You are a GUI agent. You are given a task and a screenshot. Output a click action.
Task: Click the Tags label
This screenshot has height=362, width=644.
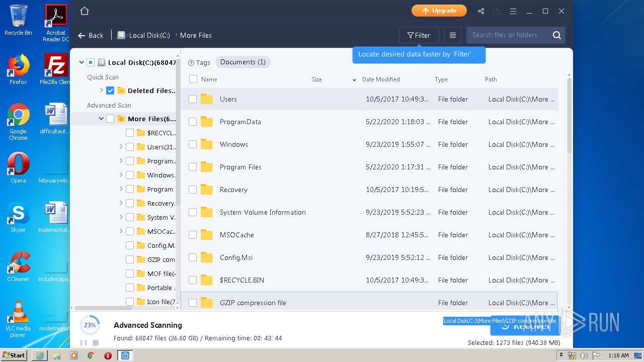click(x=203, y=62)
